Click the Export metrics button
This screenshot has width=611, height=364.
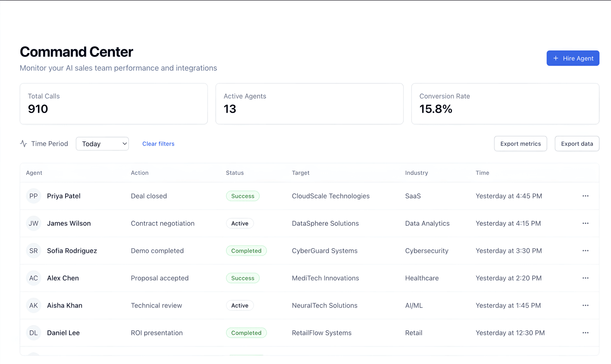(x=520, y=144)
